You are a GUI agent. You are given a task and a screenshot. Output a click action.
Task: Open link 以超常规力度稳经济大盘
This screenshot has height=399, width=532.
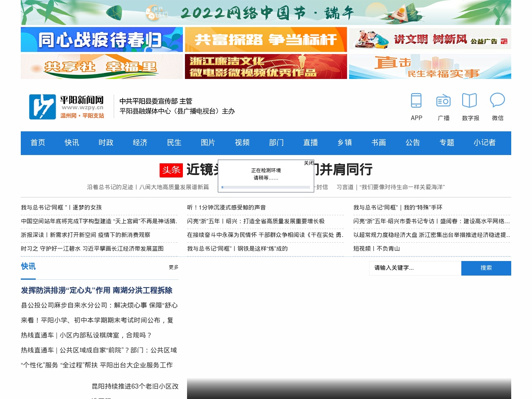[x=432, y=235]
